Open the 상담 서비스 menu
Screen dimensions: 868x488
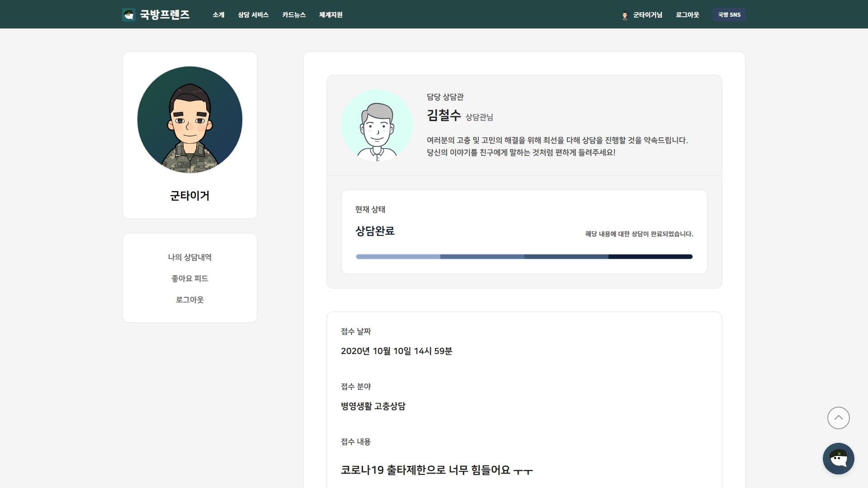pyautogui.click(x=253, y=15)
